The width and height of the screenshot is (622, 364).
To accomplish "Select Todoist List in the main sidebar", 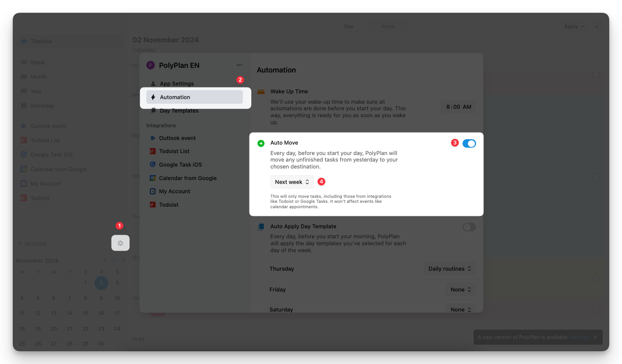I will (70, 140).
